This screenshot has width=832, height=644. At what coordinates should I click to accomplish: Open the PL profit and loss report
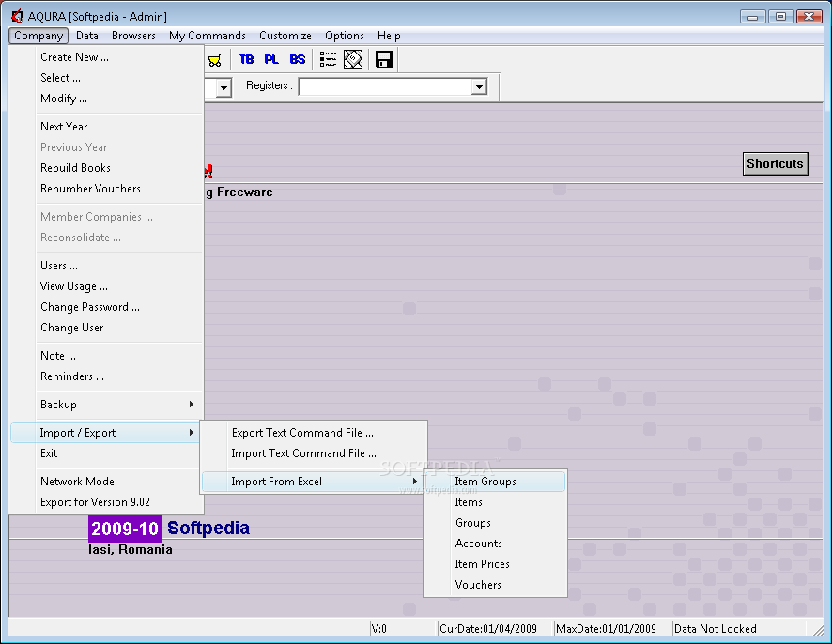click(x=271, y=59)
